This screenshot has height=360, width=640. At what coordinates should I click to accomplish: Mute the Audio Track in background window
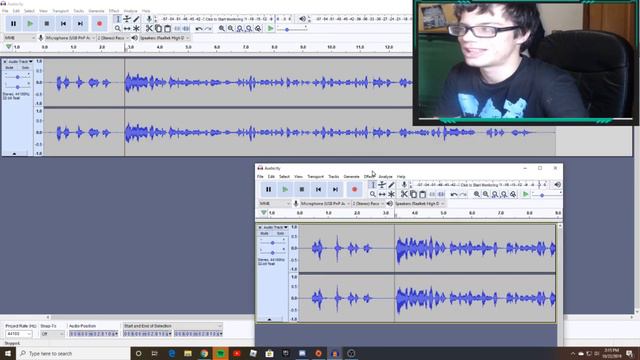click(x=9, y=68)
